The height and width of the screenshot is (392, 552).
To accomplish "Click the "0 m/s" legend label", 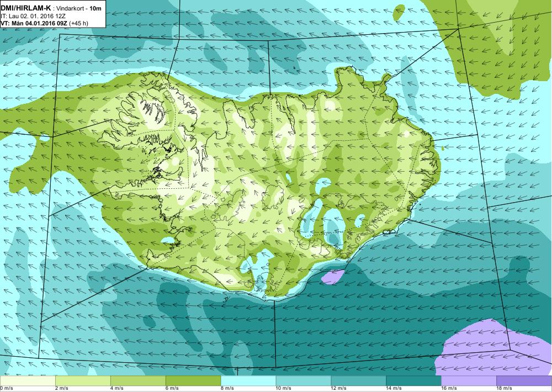I will pyautogui.click(x=6, y=389).
